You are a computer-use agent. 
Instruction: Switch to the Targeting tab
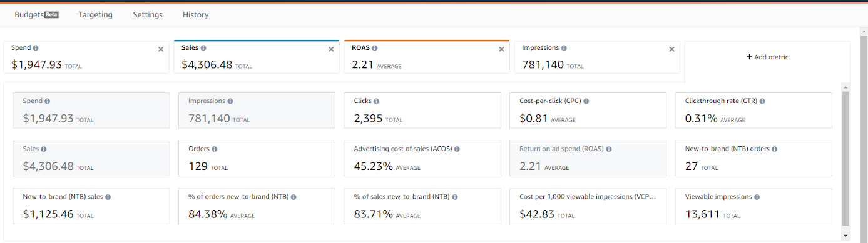point(95,14)
